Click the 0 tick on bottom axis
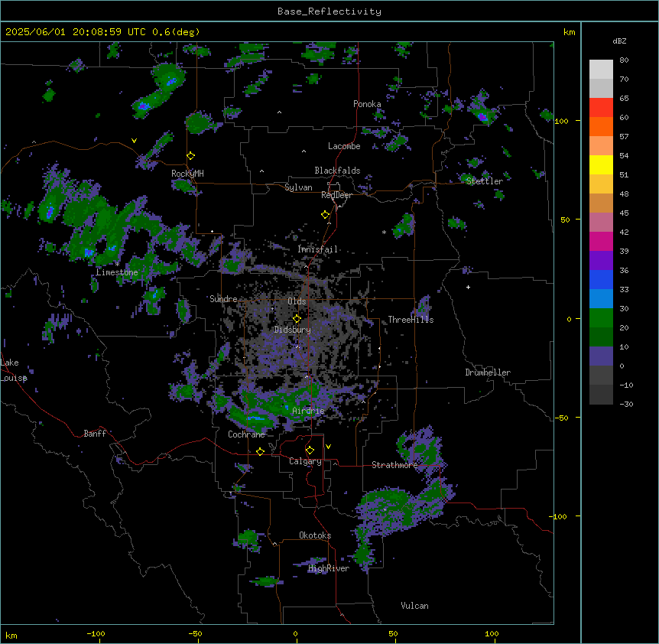The image size is (659, 644). (295, 633)
